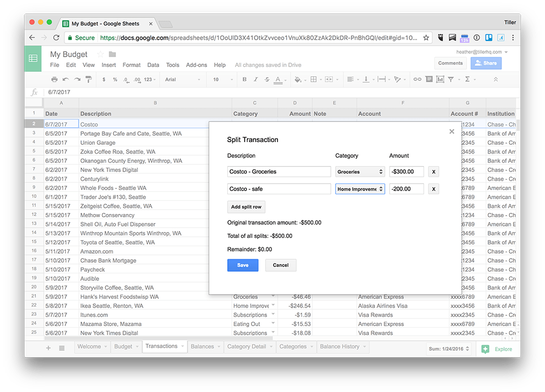
Task: Click the merge cells icon
Action: tap(329, 79)
